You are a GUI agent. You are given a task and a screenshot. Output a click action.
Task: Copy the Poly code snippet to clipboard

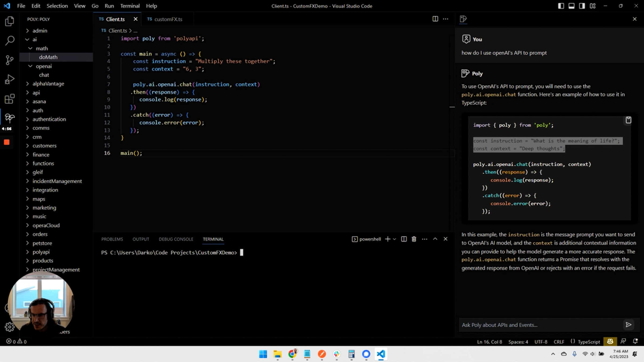click(x=628, y=120)
